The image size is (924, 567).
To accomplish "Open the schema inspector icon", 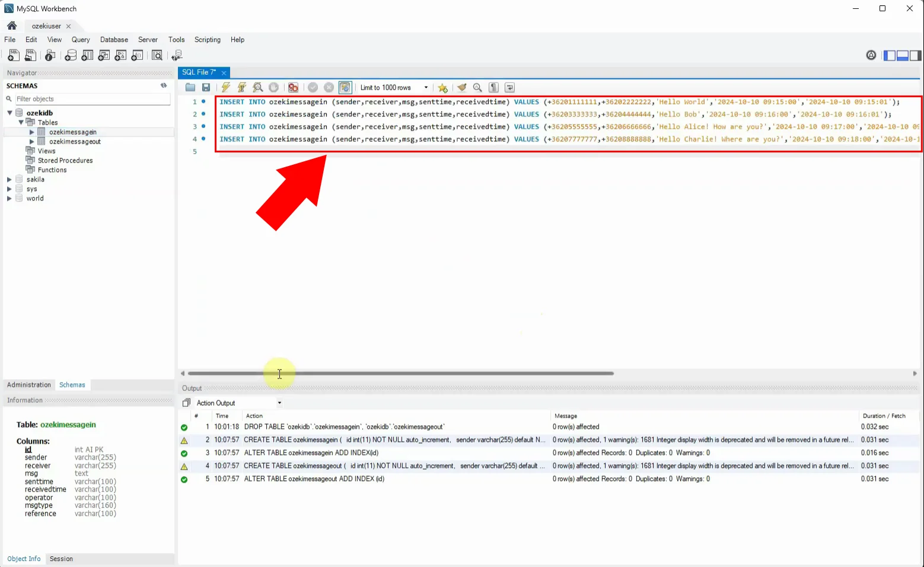I will point(50,55).
